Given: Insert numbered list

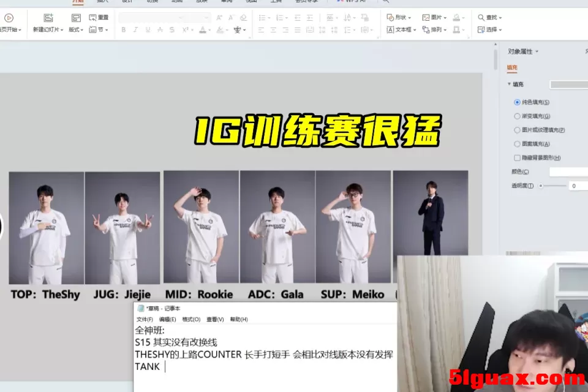Looking at the screenshot, I should tap(279, 18).
